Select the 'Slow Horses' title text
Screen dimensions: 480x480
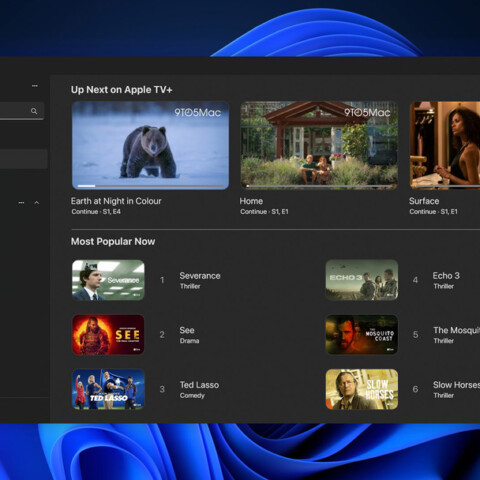(x=456, y=385)
